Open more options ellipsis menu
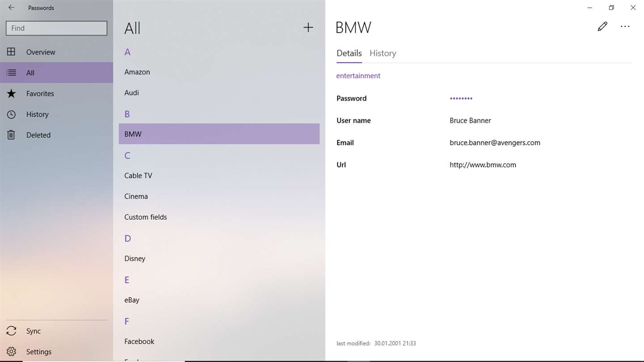Image resolution: width=644 pixels, height=362 pixels. pyautogui.click(x=625, y=26)
